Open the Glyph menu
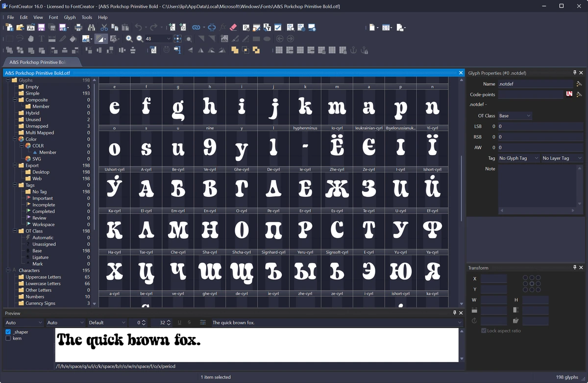 [x=70, y=17]
